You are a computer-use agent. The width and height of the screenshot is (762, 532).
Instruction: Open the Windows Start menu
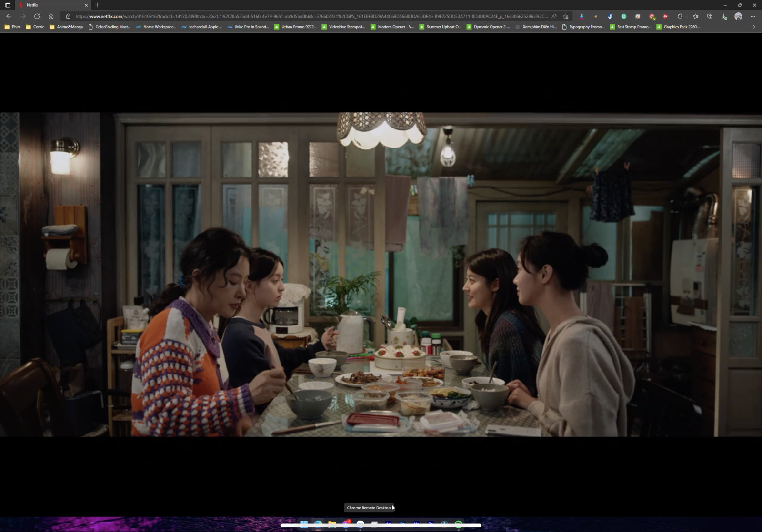click(x=304, y=524)
